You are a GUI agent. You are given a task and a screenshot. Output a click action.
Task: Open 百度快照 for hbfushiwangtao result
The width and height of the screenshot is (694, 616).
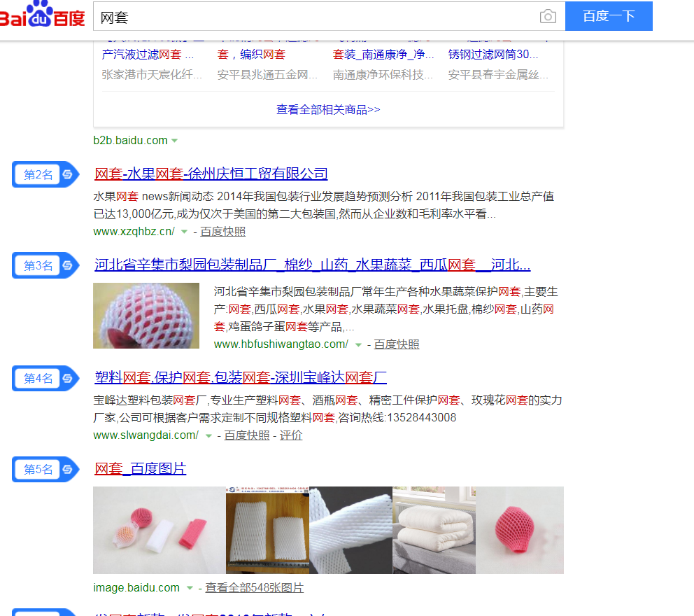(x=397, y=344)
